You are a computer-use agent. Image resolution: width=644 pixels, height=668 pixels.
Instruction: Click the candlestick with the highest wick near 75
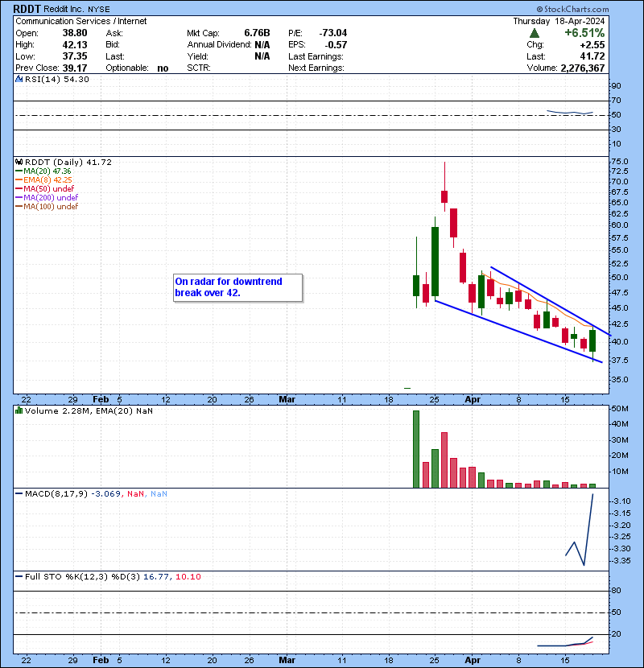click(x=444, y=196)
